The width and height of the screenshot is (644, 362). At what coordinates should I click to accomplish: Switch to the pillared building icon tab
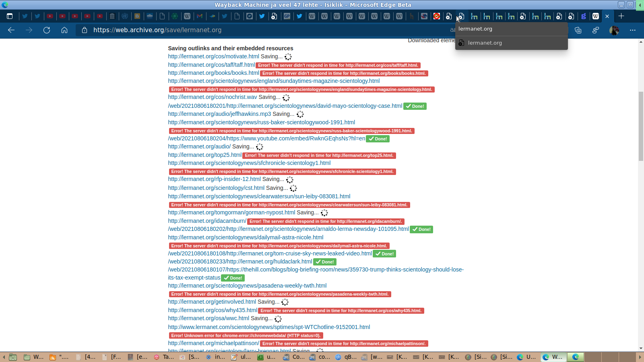[112, 16]
